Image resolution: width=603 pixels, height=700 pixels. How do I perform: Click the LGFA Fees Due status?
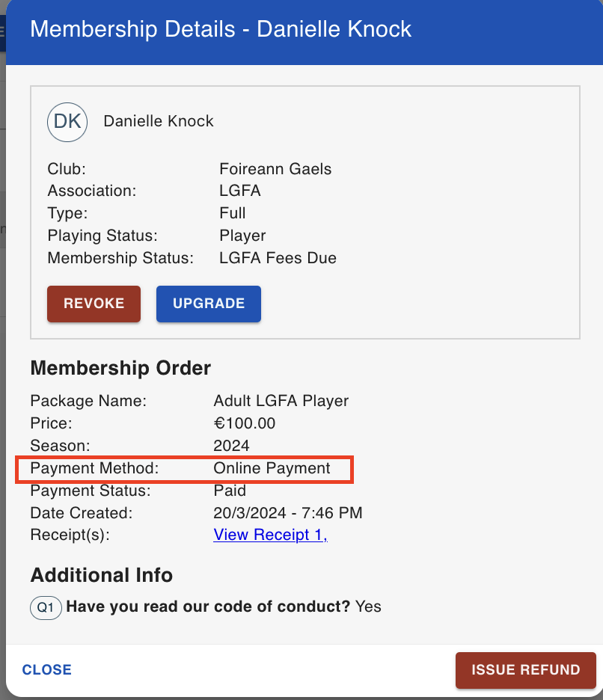278,258
